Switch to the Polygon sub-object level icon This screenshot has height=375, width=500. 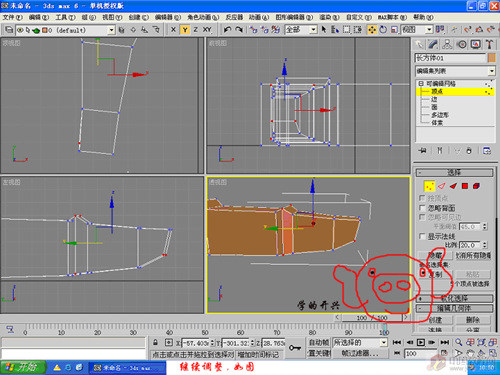[465, 186]
